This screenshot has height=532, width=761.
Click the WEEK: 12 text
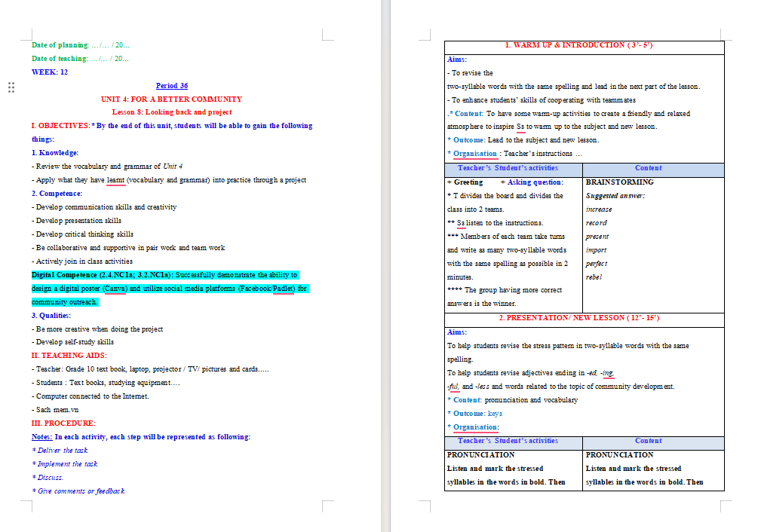click(x=50, y=72)
